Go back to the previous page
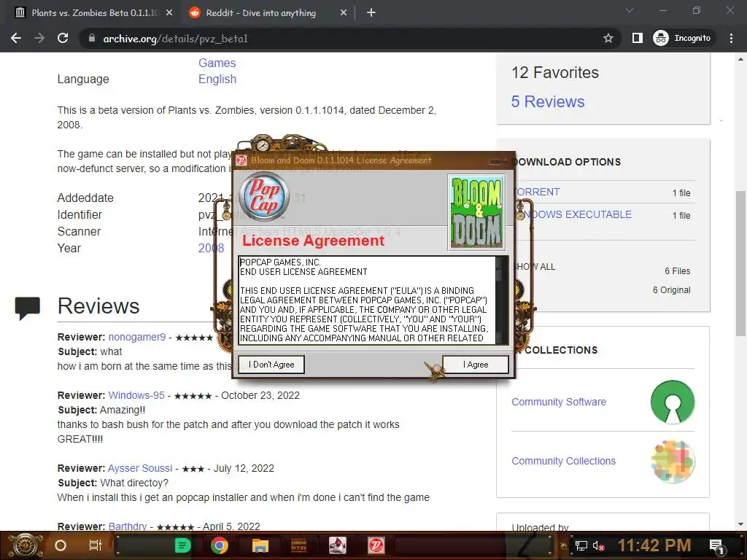Image resolution: width=747 pixels, height=560 pixels. [16, 38]
